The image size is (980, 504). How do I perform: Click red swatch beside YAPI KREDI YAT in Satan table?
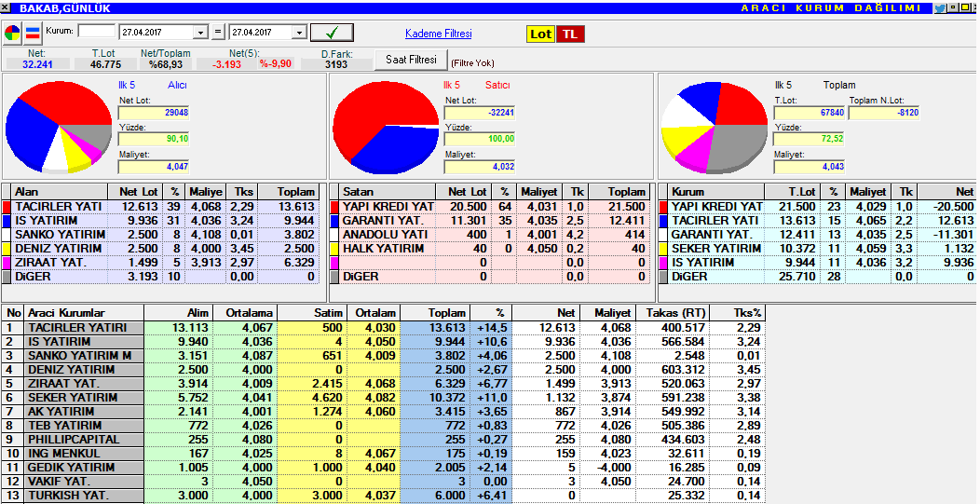tap(334, 207)
